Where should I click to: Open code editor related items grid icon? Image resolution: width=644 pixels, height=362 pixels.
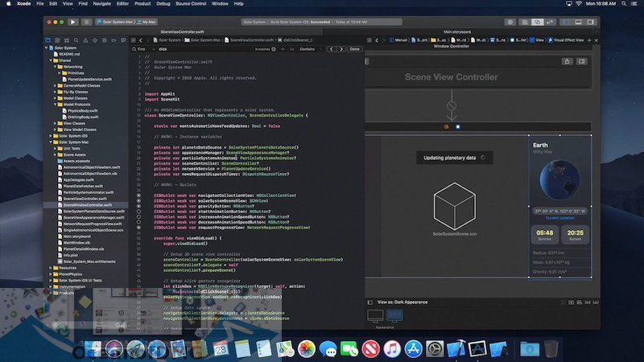(x=133, y=40)
